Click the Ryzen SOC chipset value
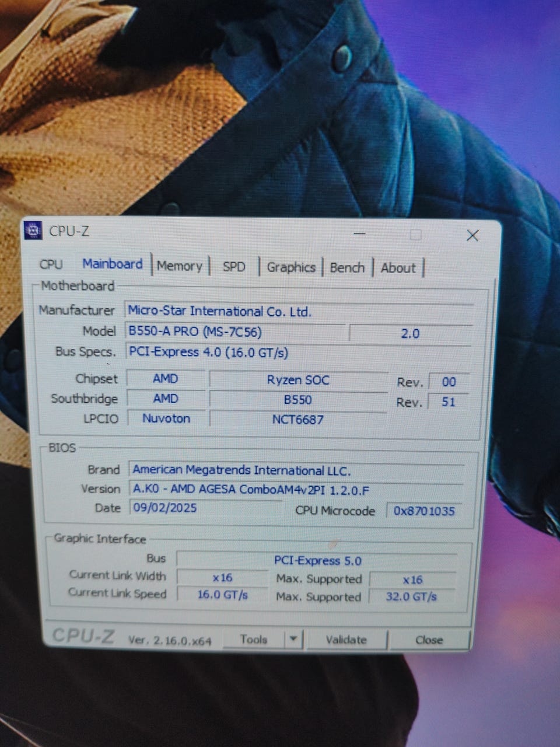Image resolution: width=560 pixels, height=747 pixels. (298, 381)
